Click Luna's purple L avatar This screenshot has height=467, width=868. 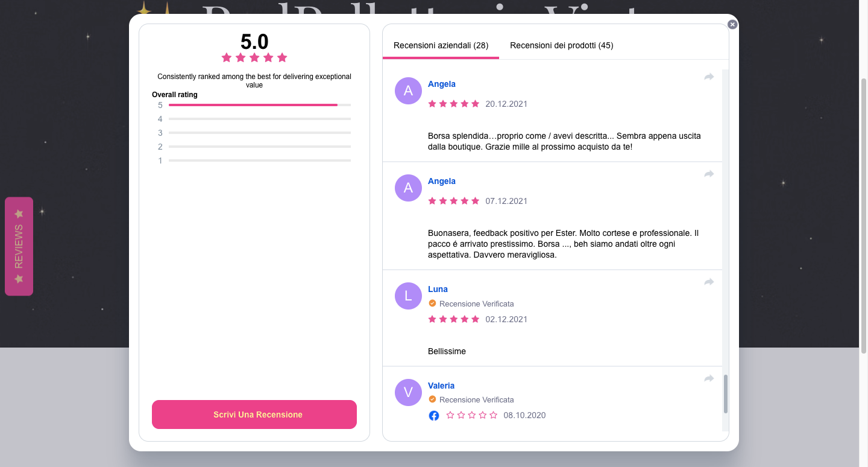tap(408, 296)
